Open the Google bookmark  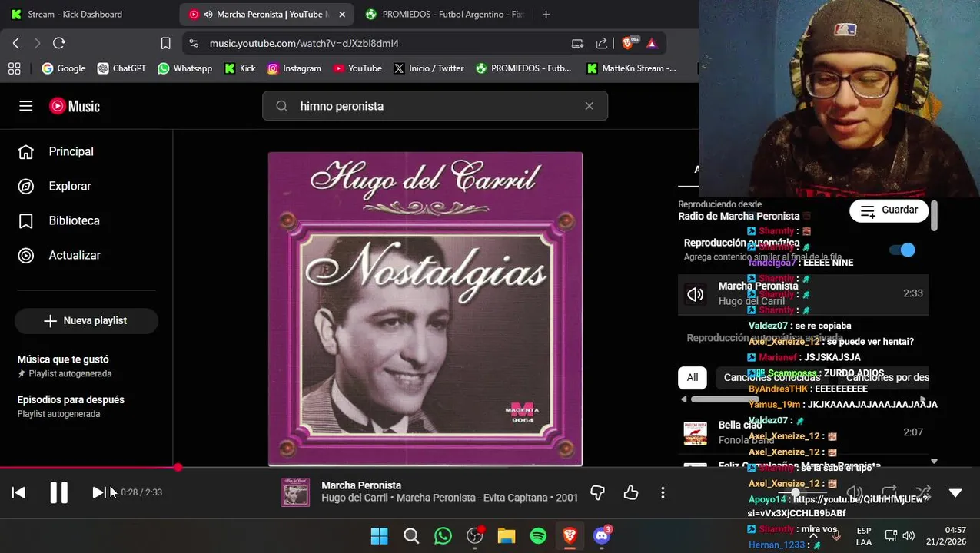pos(63,68)
